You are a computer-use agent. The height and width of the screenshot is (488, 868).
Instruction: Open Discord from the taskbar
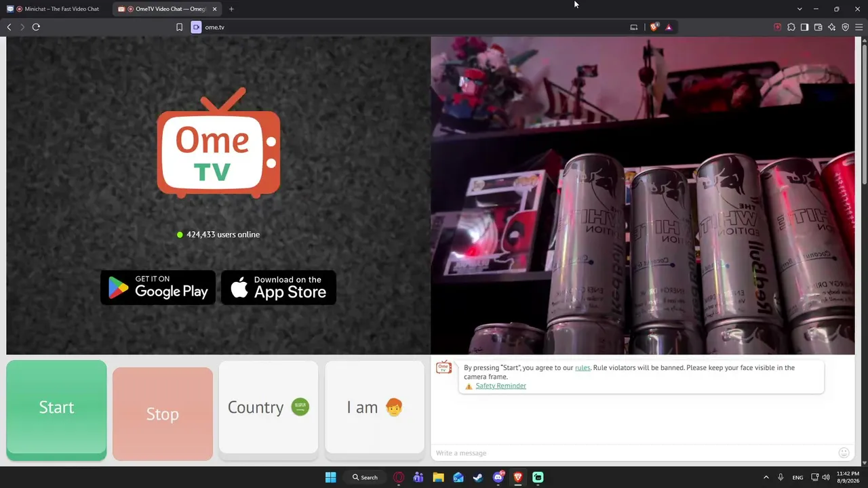498,477
